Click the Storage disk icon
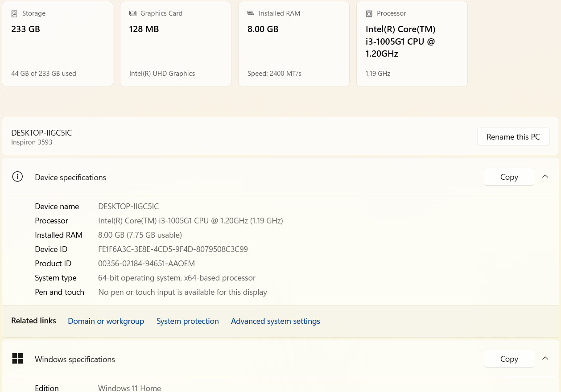 coord(14,14)
